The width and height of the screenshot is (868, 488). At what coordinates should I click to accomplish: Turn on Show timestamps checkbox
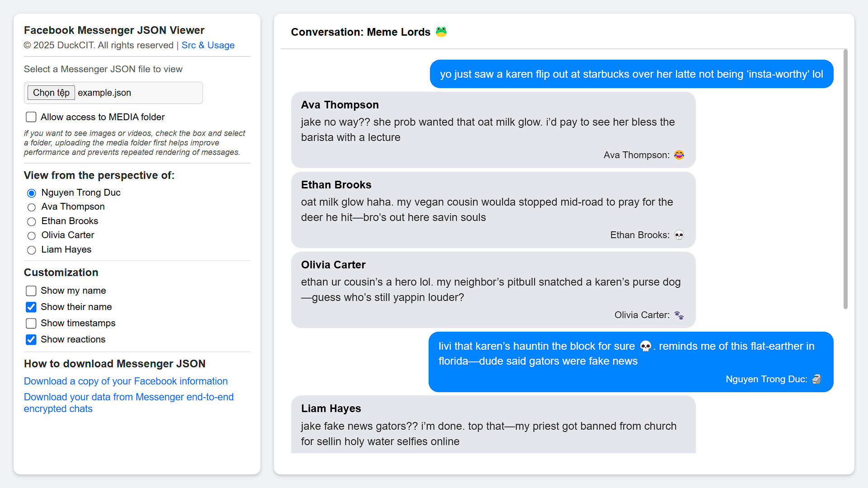coord(31,323)
